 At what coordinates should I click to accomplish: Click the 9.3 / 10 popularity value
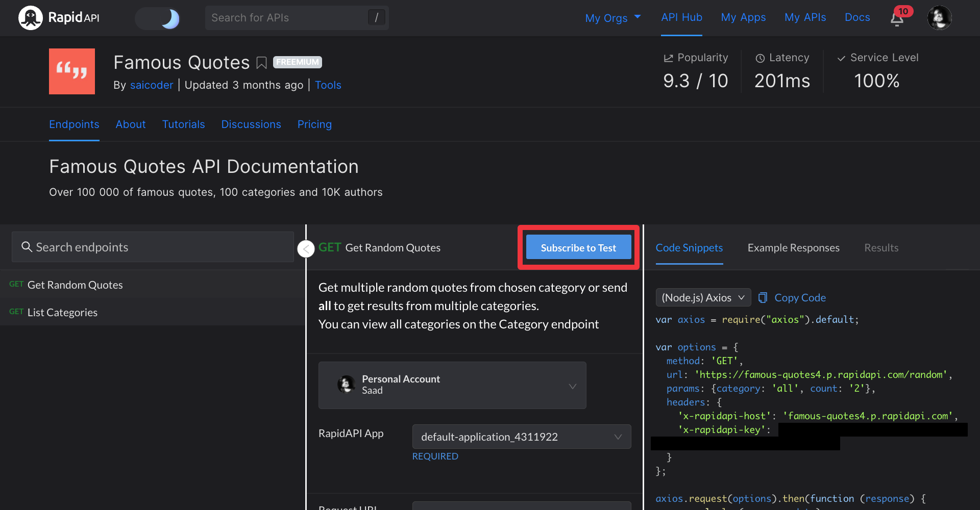coord(695,81)
